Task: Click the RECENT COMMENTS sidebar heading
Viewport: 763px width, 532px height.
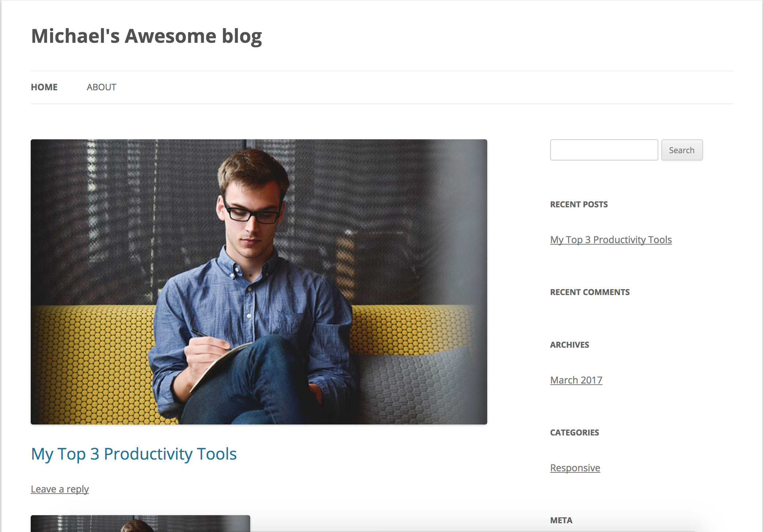Action: coord(590,292)
